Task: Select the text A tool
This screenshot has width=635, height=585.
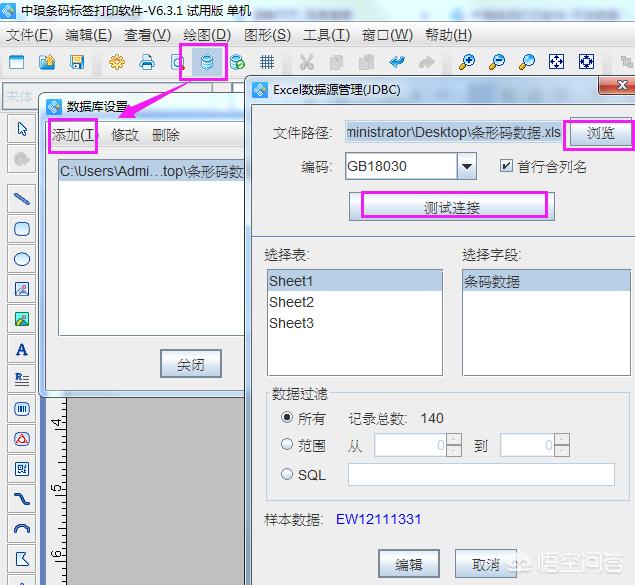Action: coord(22,349)
